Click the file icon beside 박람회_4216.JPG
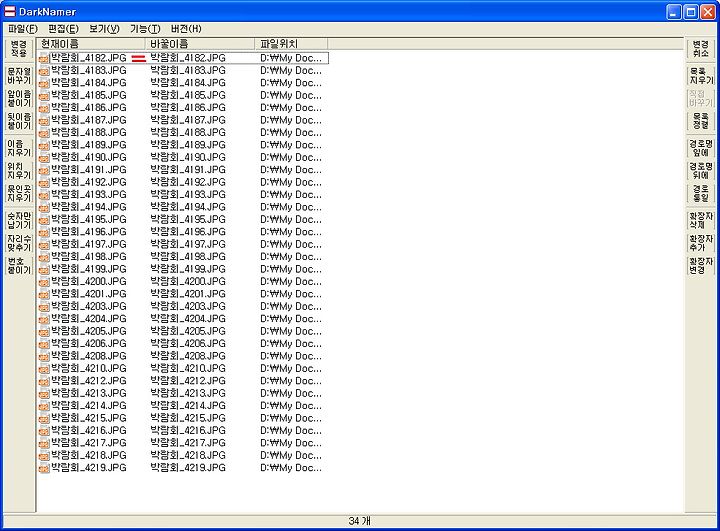 click(44, 430)
